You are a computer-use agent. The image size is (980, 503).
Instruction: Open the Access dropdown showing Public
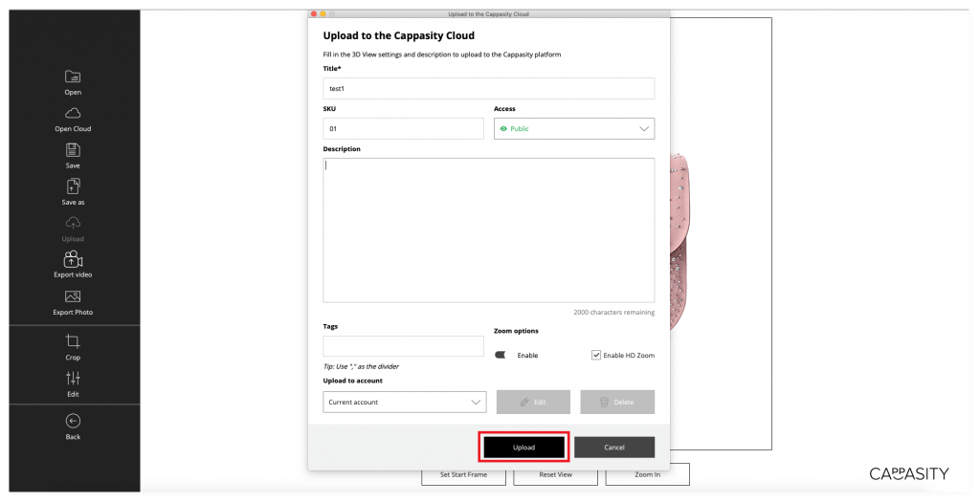pos(574,129)
